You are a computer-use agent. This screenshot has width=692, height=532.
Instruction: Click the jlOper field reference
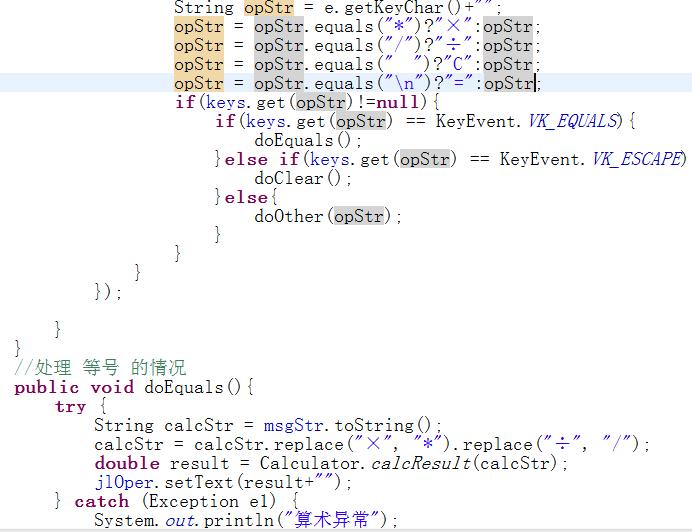[124, 483]
